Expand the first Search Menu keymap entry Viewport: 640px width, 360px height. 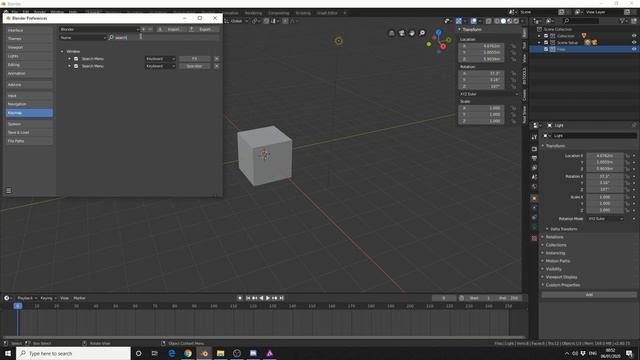[x=69, y=59]
